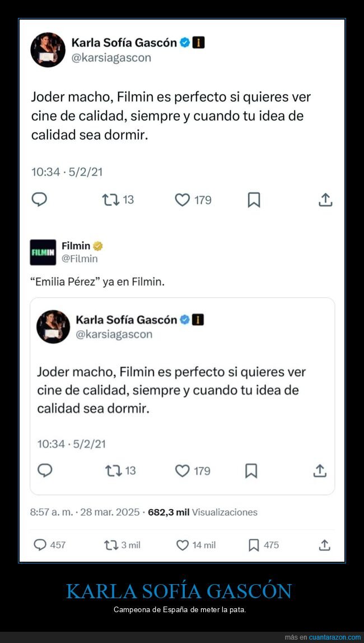Screen dimensions: 364x643
Task: Click the reply icon on Karla's first tweet
Action: pos(39,200)
